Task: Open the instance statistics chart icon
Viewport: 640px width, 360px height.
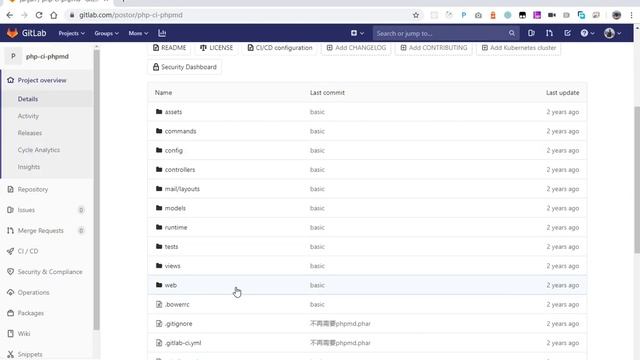Action: (162, 33)
